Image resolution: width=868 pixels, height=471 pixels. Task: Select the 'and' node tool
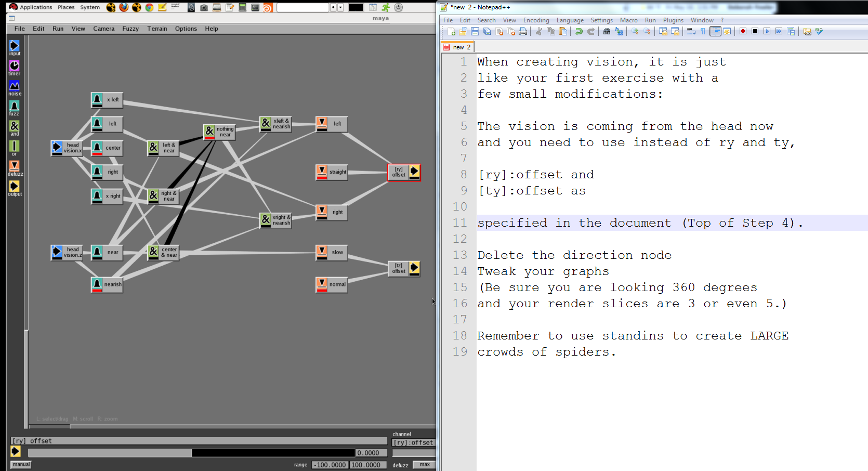click(15, 126)
